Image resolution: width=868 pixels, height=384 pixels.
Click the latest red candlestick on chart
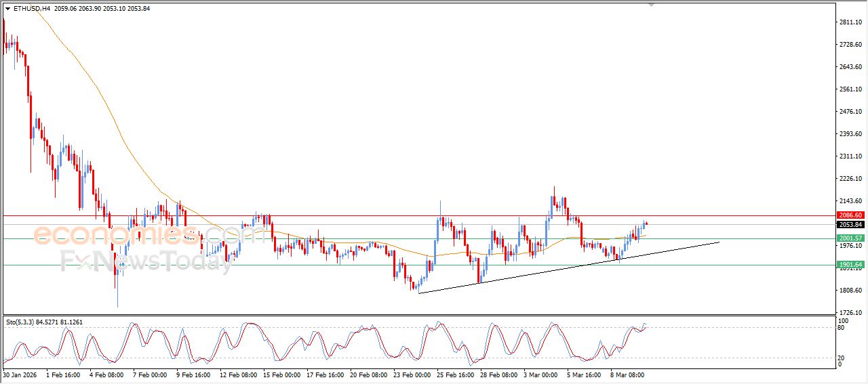pos(646,223)
